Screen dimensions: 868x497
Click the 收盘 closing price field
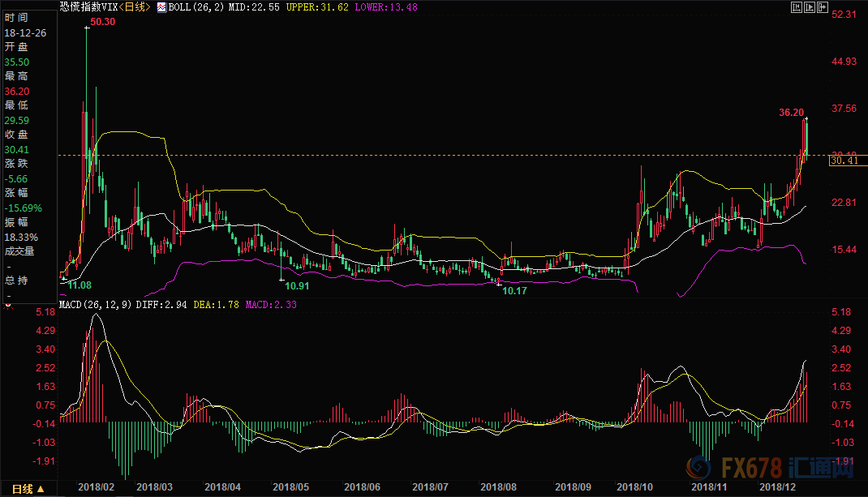coord(16,135)
